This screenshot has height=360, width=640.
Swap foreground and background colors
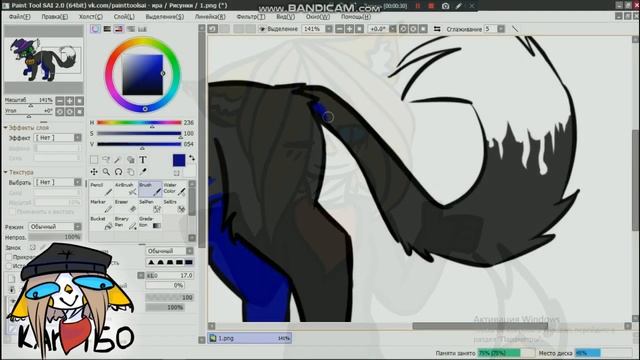point(191,158)
